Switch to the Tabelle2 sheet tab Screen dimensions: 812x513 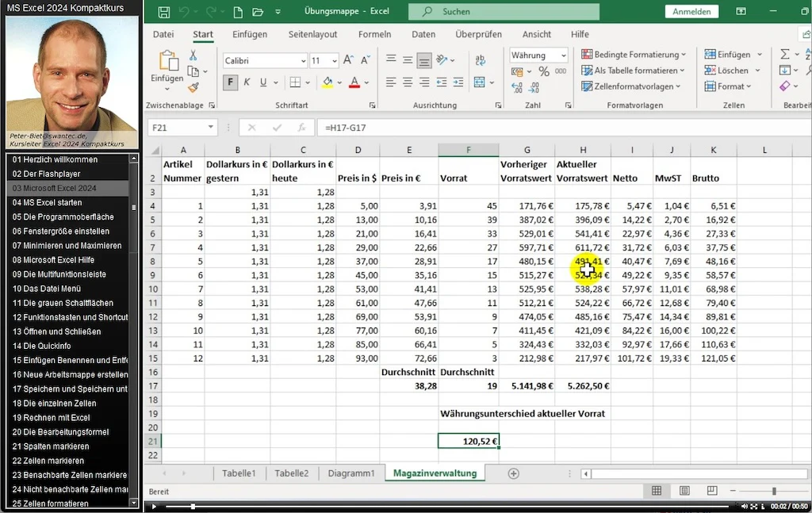click(x=291, y=473)
